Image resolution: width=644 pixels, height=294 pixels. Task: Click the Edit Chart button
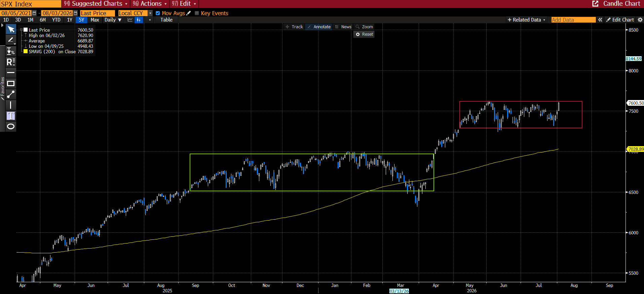(x=620, y=20)
